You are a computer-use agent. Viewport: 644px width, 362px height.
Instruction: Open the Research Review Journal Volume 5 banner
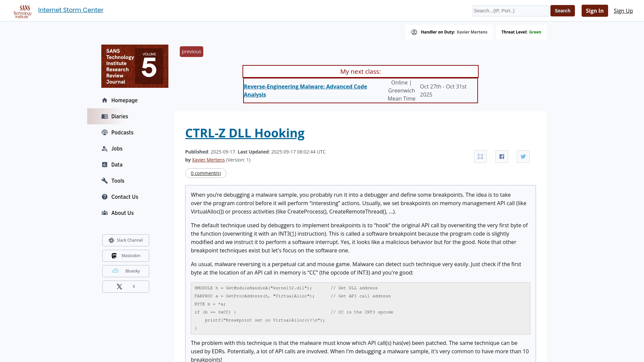(135, 66)
